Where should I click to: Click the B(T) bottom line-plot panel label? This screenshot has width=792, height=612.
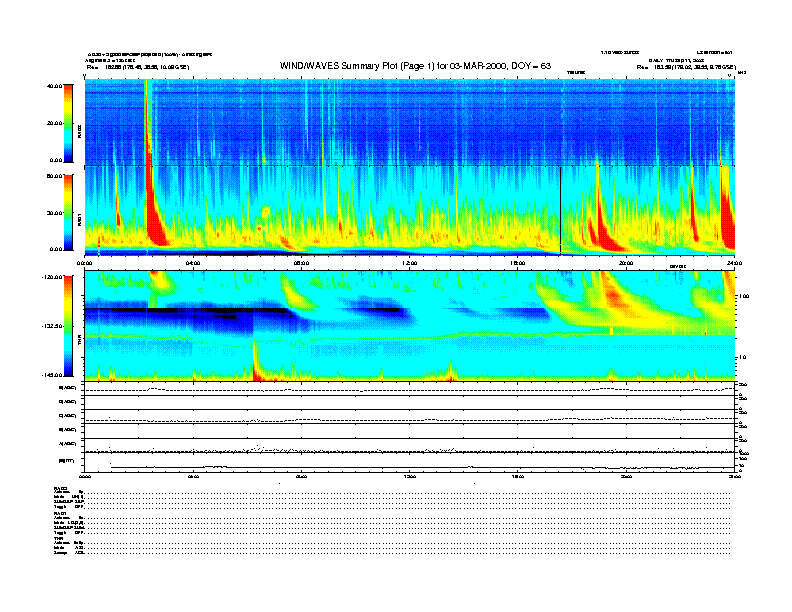pyautogui.click(x=66, y=461)
